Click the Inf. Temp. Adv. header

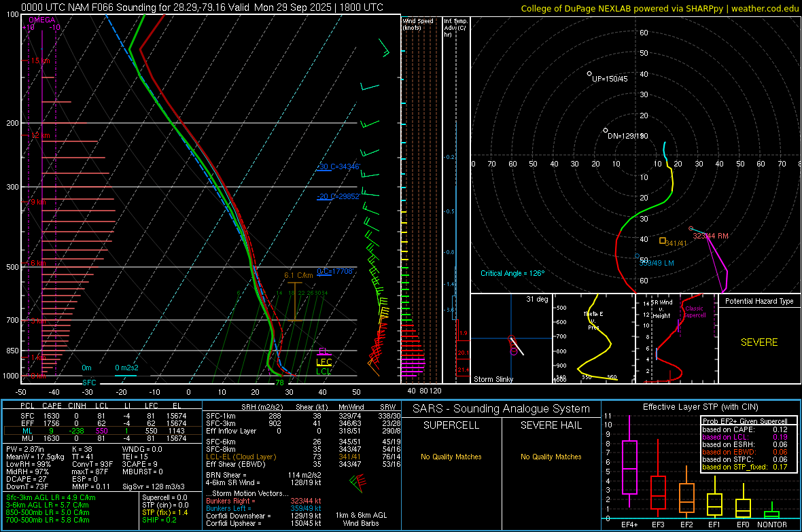click(455, 28)
